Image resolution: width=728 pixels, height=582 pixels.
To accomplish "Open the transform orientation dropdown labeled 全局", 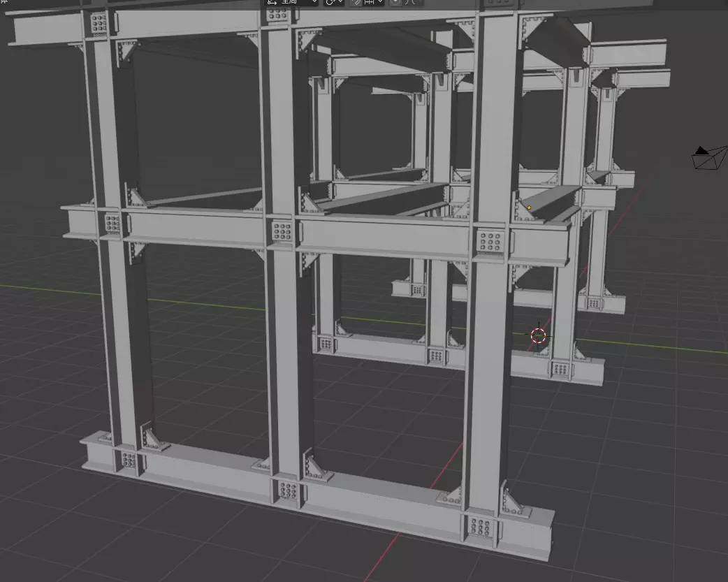I will (x=291, y=2).
